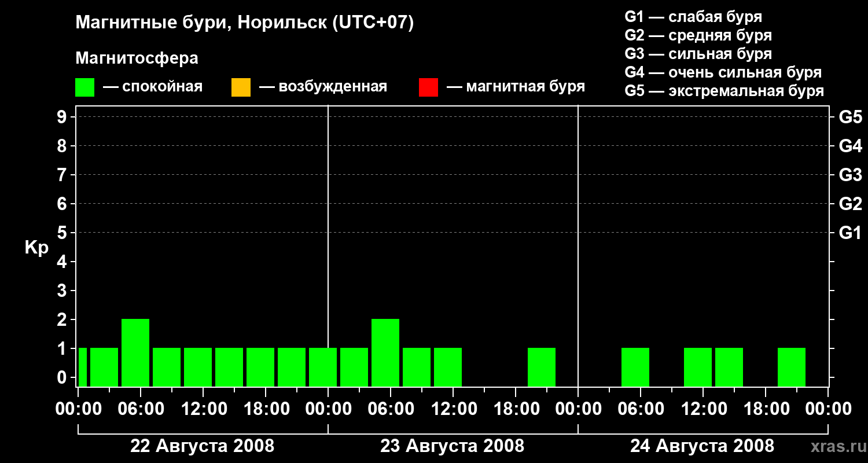Click the G1 слабая буря legend entry
The image size is (868, 463).
pos(693,17)
